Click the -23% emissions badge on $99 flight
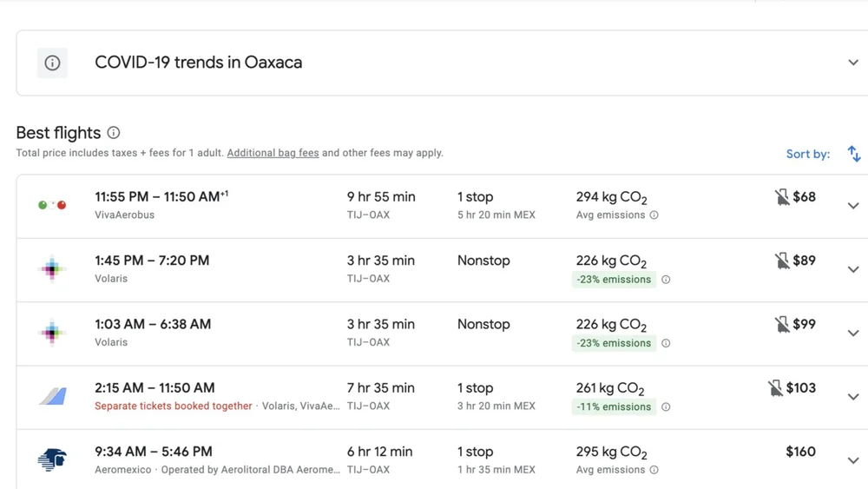This screenshot has width=868, height=489. click(614, 343)
